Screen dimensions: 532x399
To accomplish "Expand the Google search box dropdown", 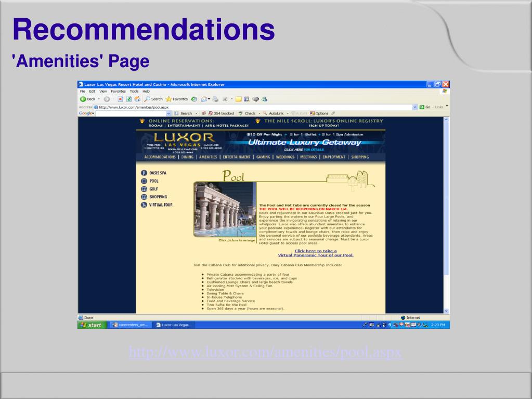I will (x=168, y=113).
